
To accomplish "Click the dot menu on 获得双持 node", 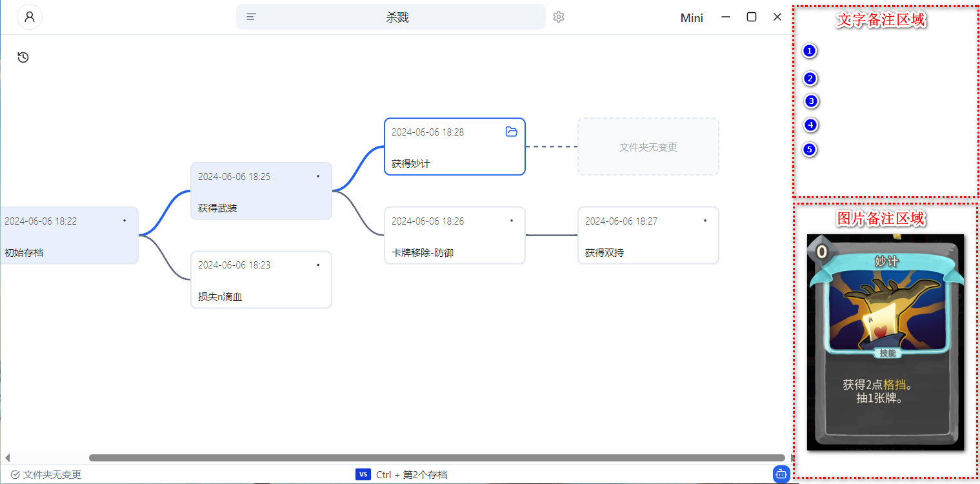I will tap(705, 221).
